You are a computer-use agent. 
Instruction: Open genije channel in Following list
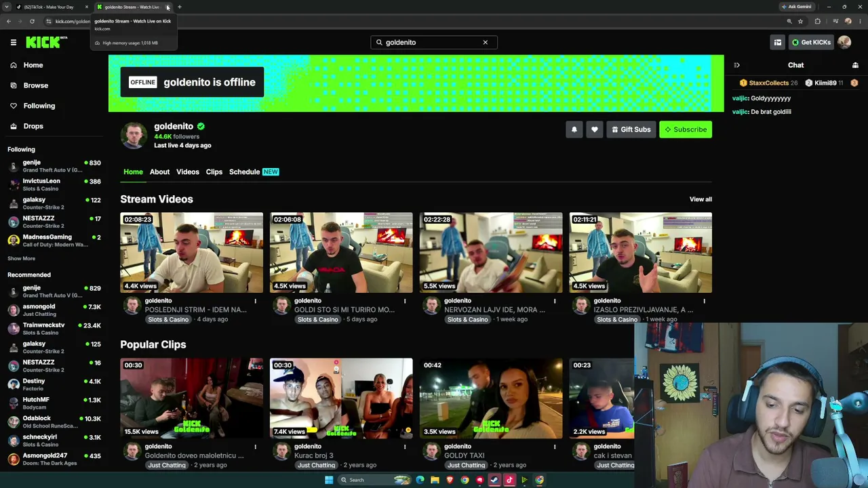pyautogui.click(x=54, y=166)
